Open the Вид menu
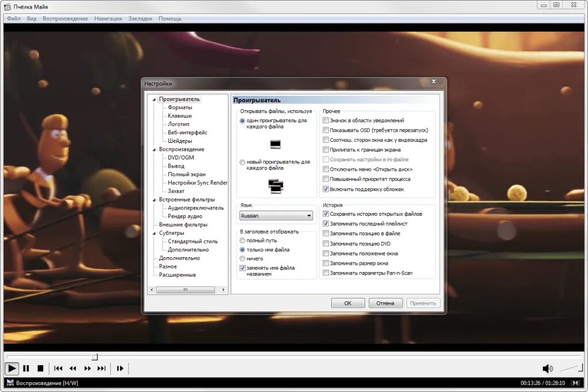Viewport: 588px width, 392px height. click(32, 18)
